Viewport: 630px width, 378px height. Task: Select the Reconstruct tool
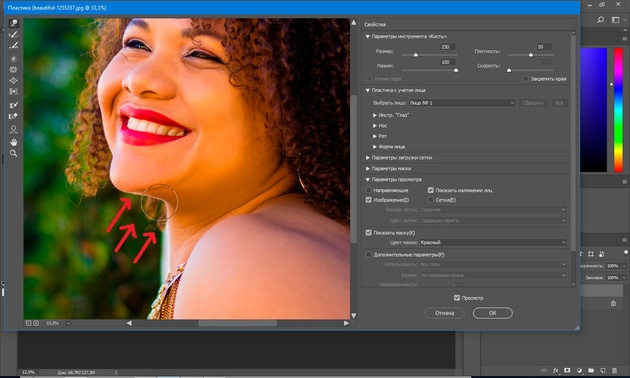14,35
